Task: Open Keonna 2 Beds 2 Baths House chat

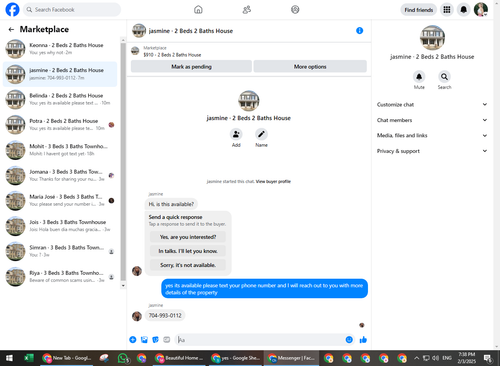Action: pos(60,49)
